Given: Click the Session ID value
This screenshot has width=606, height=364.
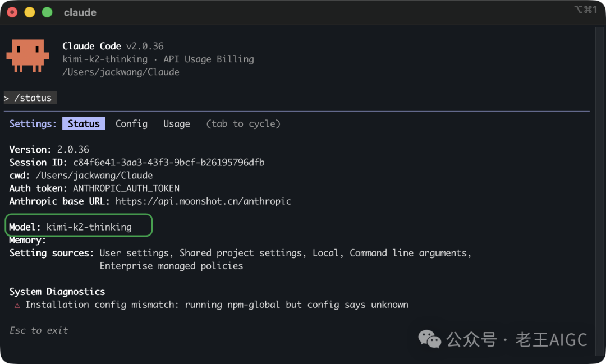Looking at the screenshot, I should (169, 162).
